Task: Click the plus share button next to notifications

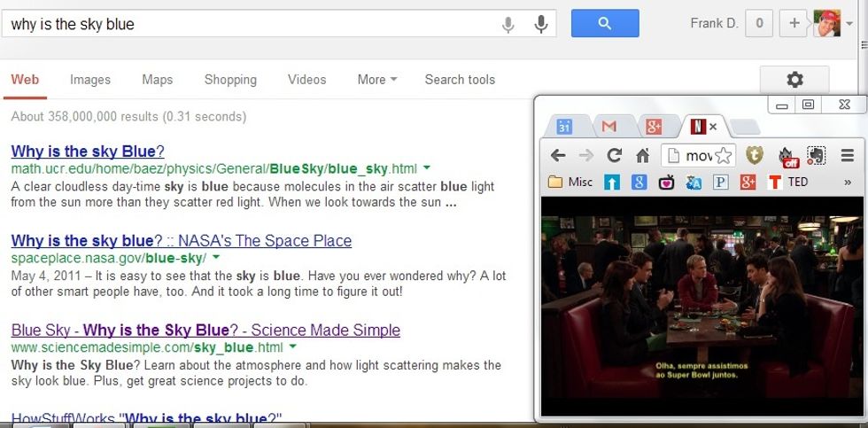Action: tap(794, 23)
